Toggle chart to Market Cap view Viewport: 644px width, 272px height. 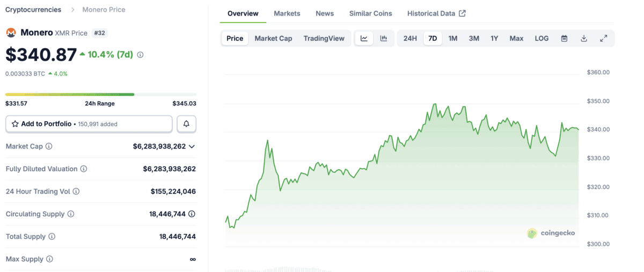[x=273, y=39]
